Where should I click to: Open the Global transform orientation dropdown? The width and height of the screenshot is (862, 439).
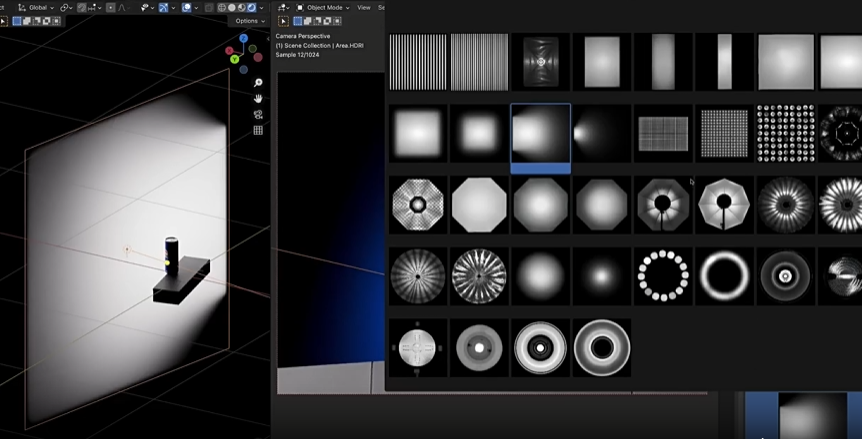coord(41,7)
